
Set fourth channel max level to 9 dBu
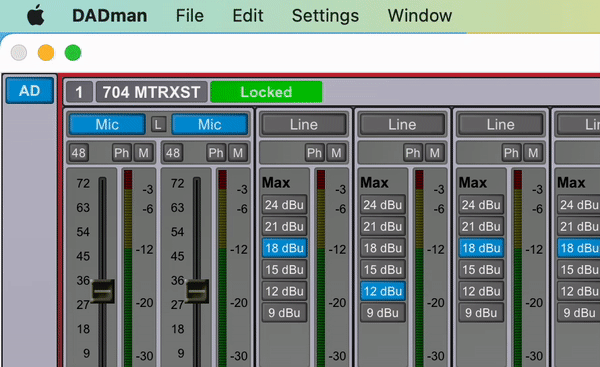383,313
